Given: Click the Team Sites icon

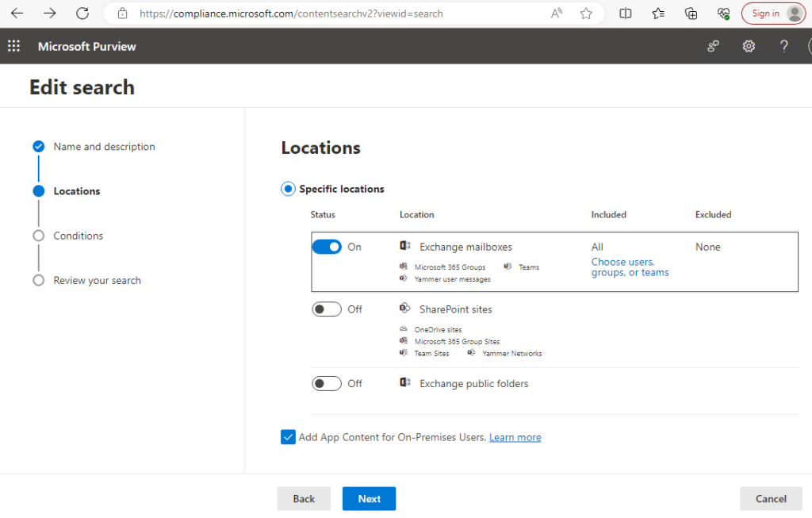Looking at the screenshot, I should tap(404, 353).
